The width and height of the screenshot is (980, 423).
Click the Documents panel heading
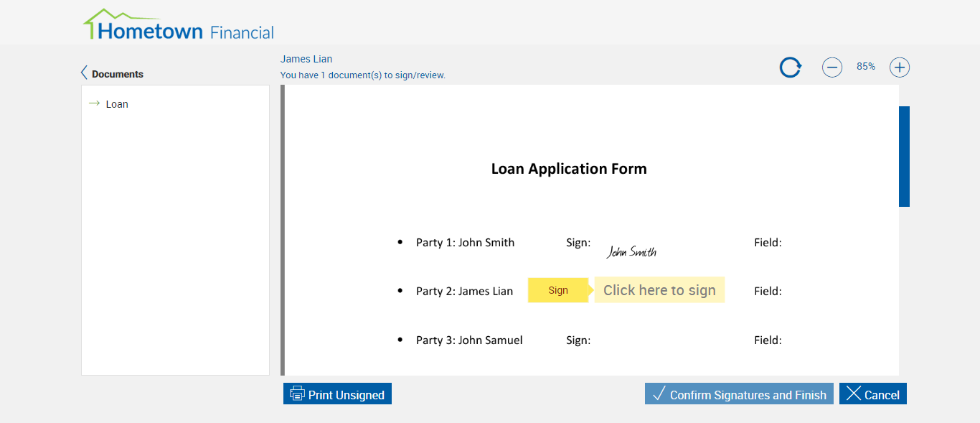click(118, 74)
